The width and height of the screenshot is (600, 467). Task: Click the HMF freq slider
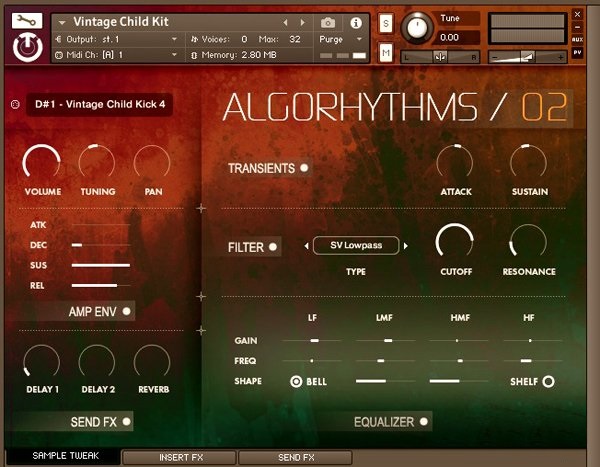point(458,361)
